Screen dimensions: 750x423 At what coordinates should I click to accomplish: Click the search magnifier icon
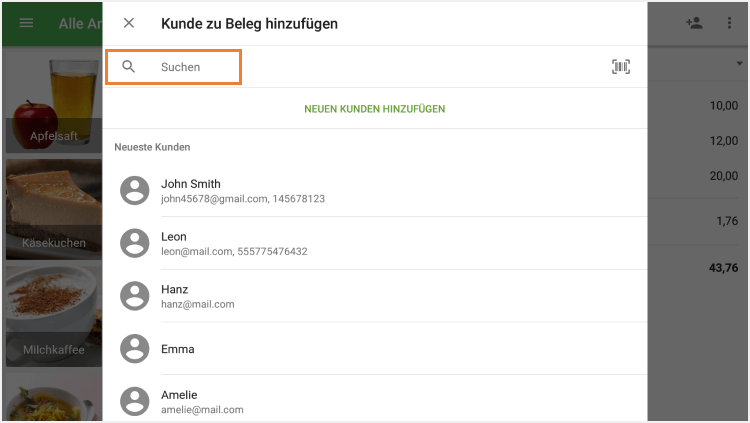129,67
